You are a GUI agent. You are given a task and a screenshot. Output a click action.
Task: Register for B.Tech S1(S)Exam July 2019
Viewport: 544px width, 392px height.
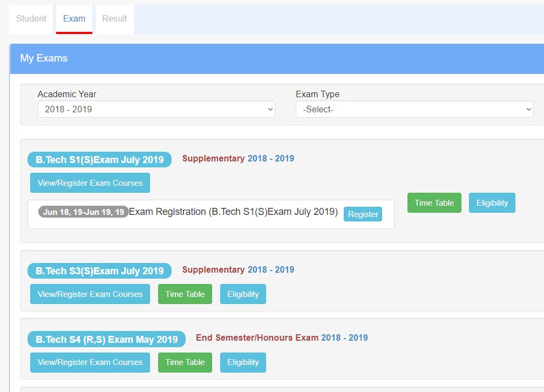click(x=362, y=214)
